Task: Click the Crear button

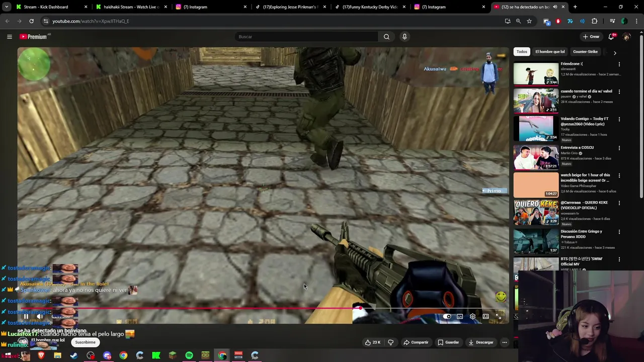Action: coord(591,37)
